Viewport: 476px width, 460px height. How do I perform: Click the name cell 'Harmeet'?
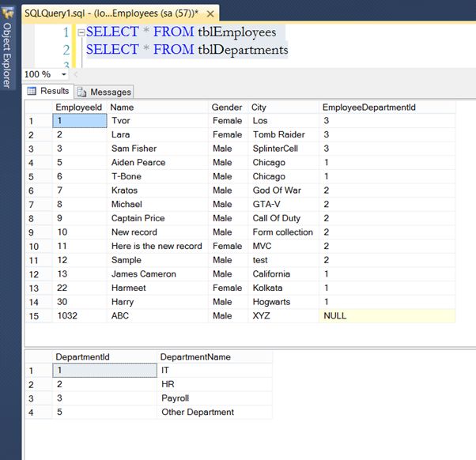coord(157,288)
